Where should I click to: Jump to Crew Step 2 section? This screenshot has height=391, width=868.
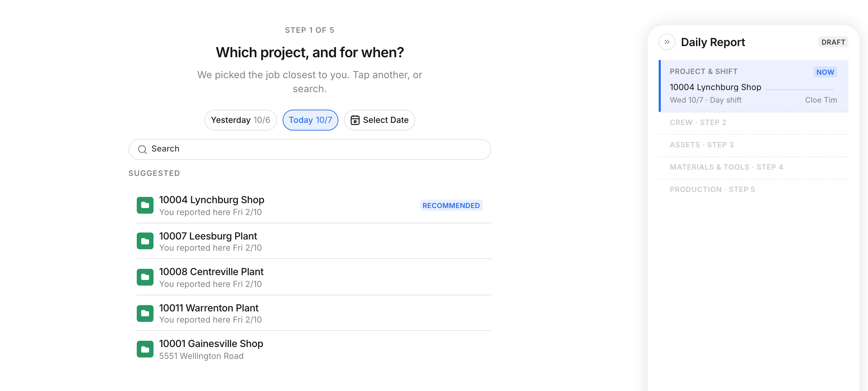pyautogui.click(x=754, y=123)
